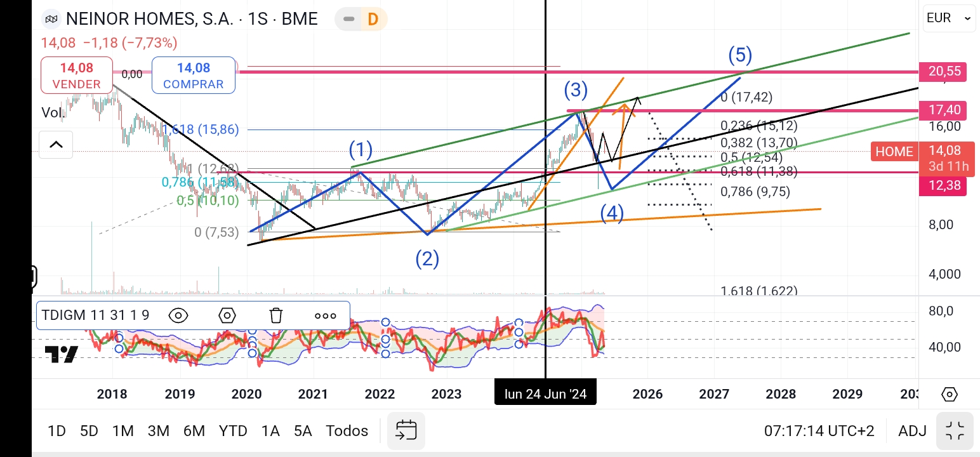Open TDIGM indicator settings hexagon icon
The height and width of the screenshot is (457, 980).
(x=227, y=315)
